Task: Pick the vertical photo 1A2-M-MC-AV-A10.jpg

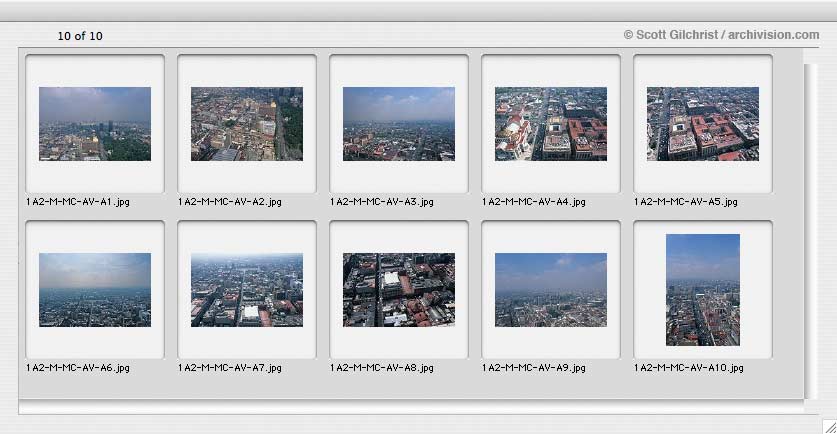Action: [x=702, y=290]
